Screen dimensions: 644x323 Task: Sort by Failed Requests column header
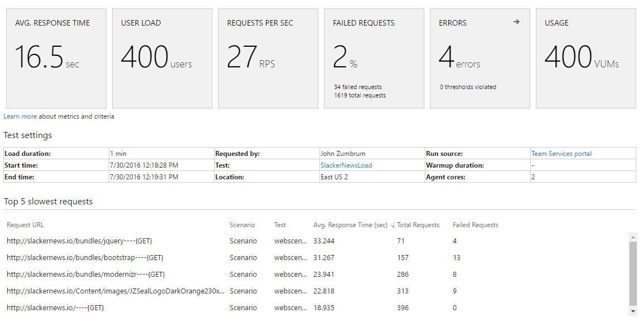(475, 225)
